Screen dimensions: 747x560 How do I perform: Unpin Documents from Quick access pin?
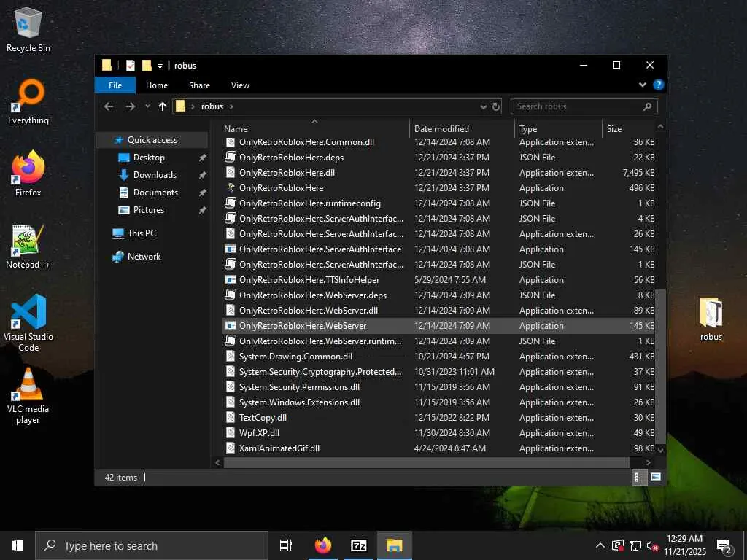203,192
